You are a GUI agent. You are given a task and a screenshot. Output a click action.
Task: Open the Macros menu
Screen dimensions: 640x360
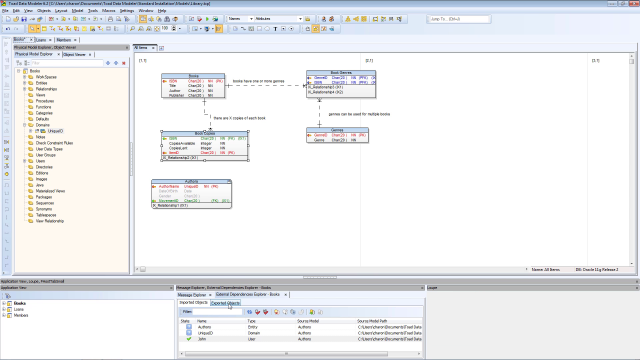click(109, 11)
